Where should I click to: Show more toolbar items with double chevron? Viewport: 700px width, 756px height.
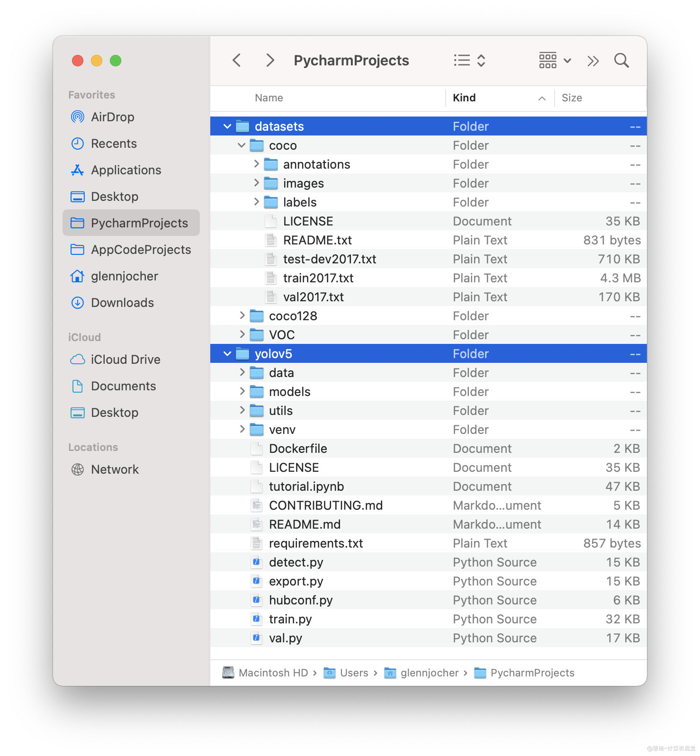[593, 61]
